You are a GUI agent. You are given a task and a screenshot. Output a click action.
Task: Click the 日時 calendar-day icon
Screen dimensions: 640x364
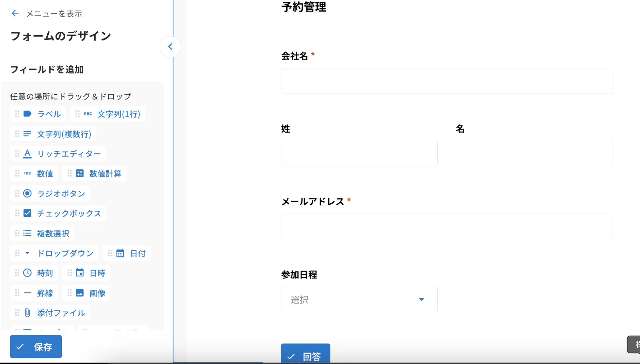(80, 273)
